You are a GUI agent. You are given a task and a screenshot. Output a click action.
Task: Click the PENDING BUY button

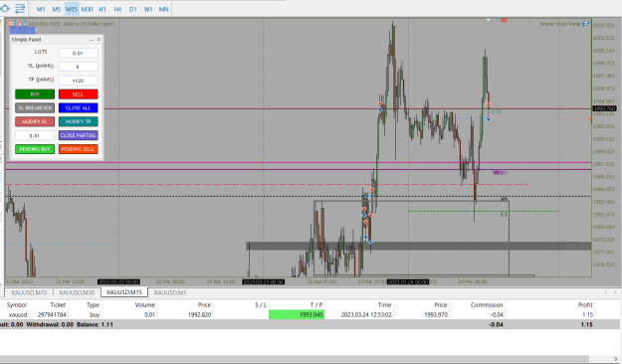(35, 149)
